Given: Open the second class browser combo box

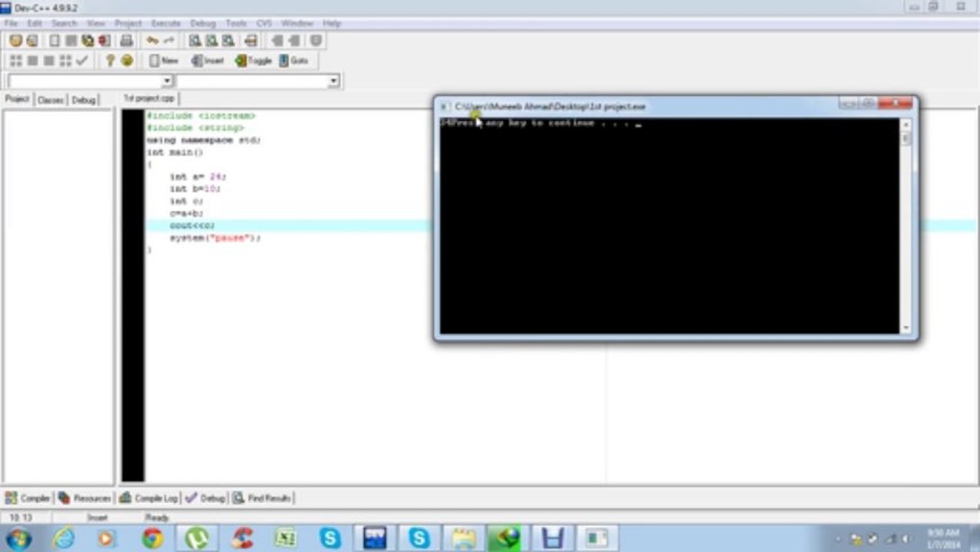Looking at the screenshot, I should point(333,80).
